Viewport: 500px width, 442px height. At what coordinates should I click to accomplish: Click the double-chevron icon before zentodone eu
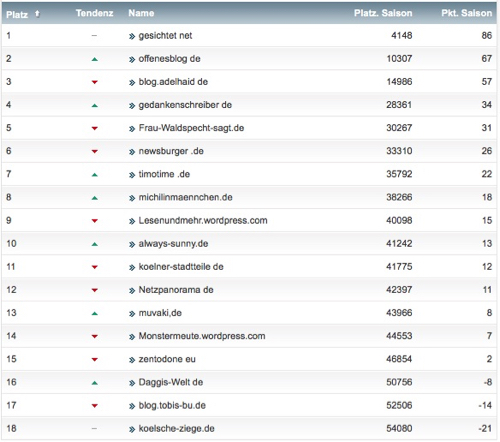(132, 360)
